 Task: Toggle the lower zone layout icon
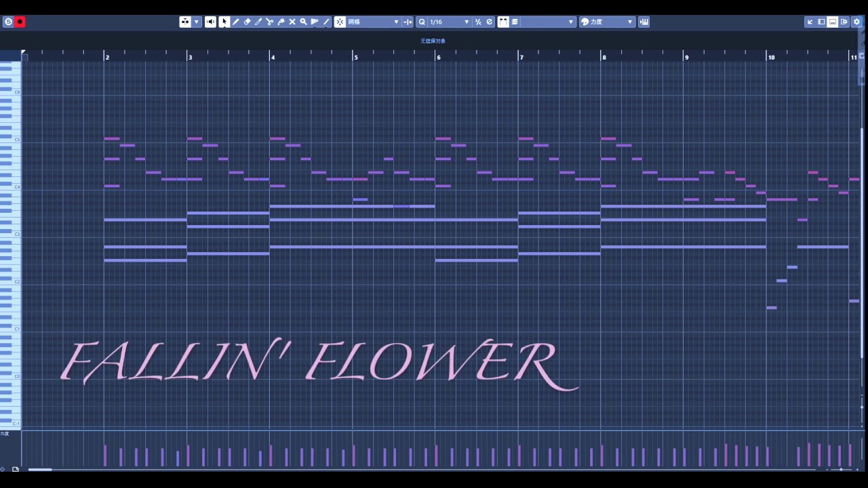(833, 22)
